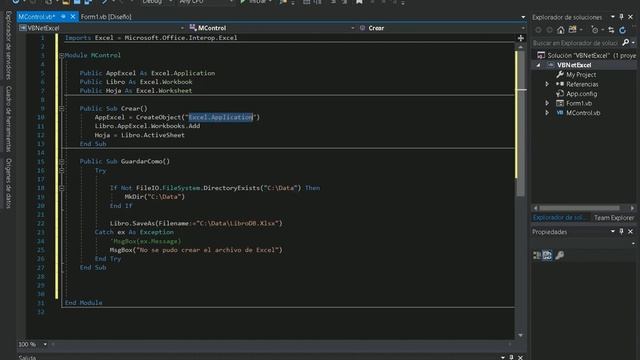The image size is (640, 360).
Task: Expand the Form1.vb node
Action: pyautogui.click(x=547, y=103)
